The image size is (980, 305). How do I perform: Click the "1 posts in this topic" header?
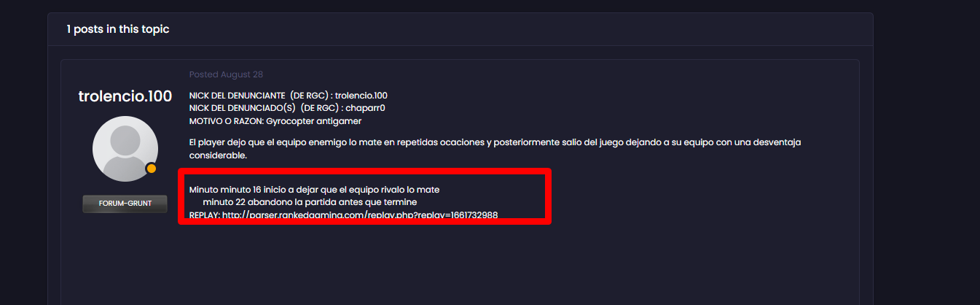(x=118, y=29)
